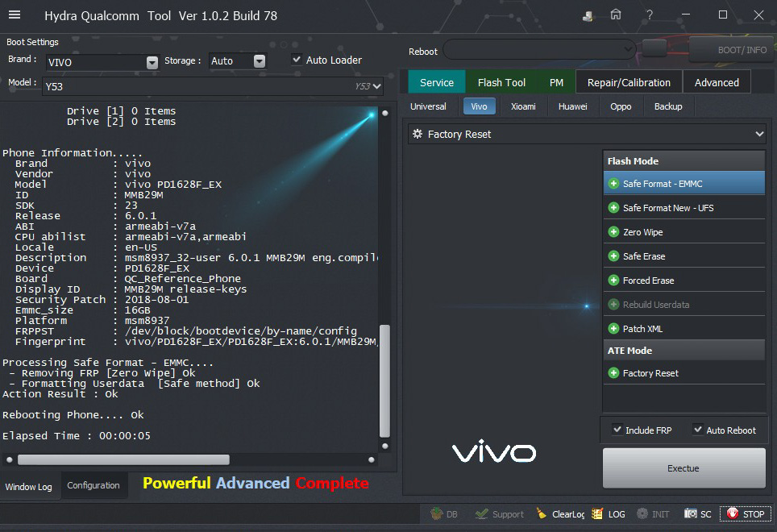The width and height of the screenshot is (777, 532).
Task: Select the Vivo sub-tab
Action: pos(480,106)
